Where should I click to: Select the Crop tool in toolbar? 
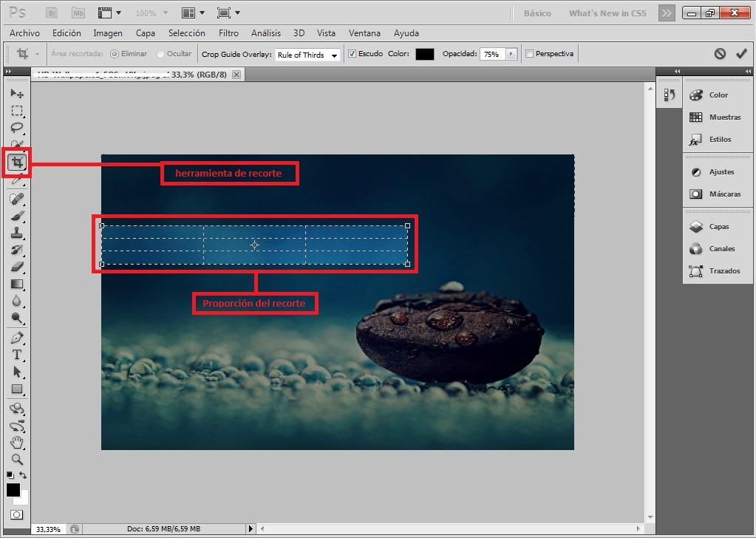[17, 162]
